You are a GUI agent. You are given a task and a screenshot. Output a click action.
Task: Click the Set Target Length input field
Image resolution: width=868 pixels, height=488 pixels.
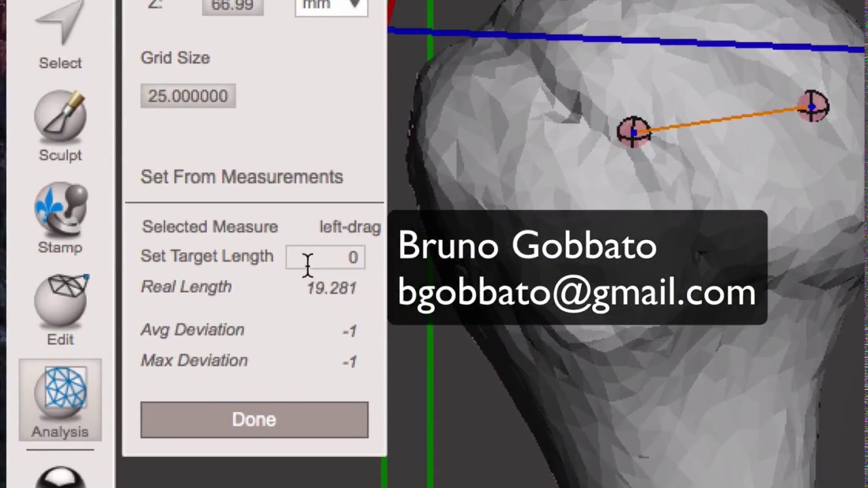(x=325, y=258)
